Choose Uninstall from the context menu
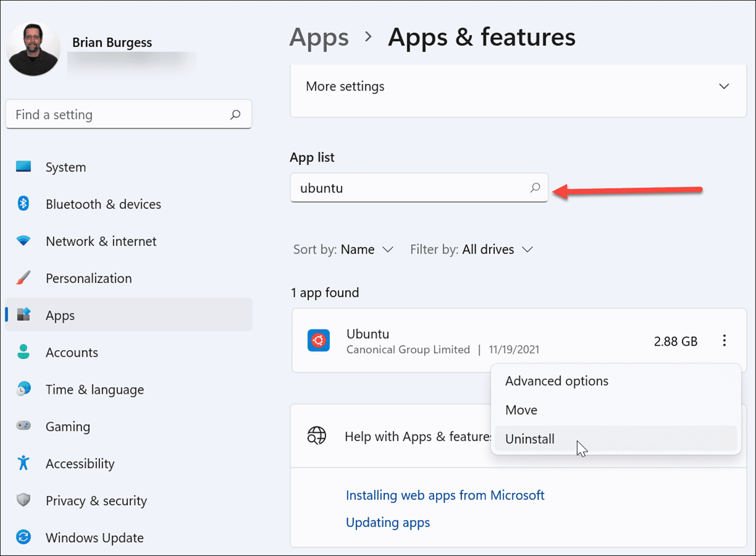The image size is (756, 556). [x=616, y=439]
